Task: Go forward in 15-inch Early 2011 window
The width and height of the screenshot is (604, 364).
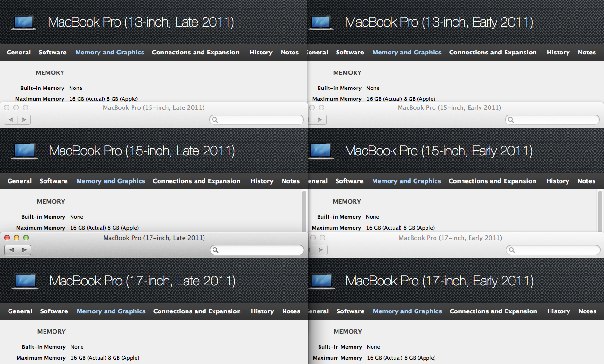Action: click(x=320, y=120)
